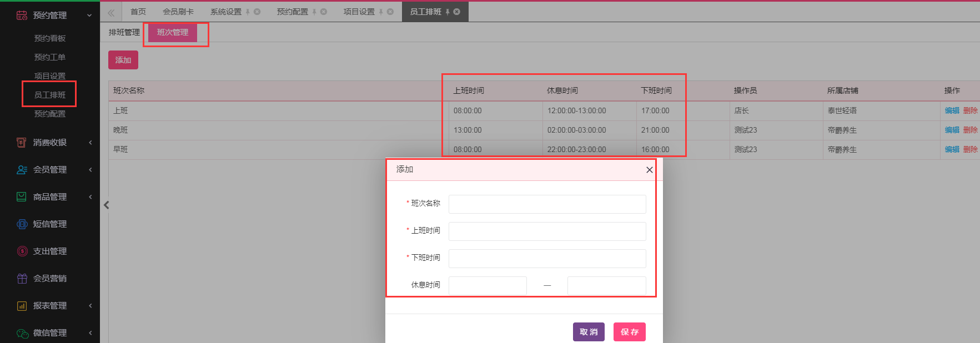Expand the 报表管理 submenu arrow
980x343 pixels.
(91, 306)
